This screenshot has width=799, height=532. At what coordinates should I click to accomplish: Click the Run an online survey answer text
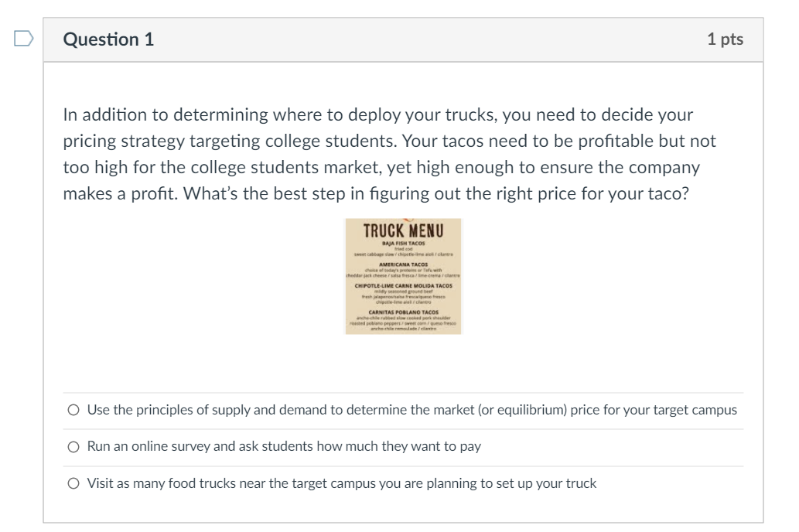[x=281, y=447]
